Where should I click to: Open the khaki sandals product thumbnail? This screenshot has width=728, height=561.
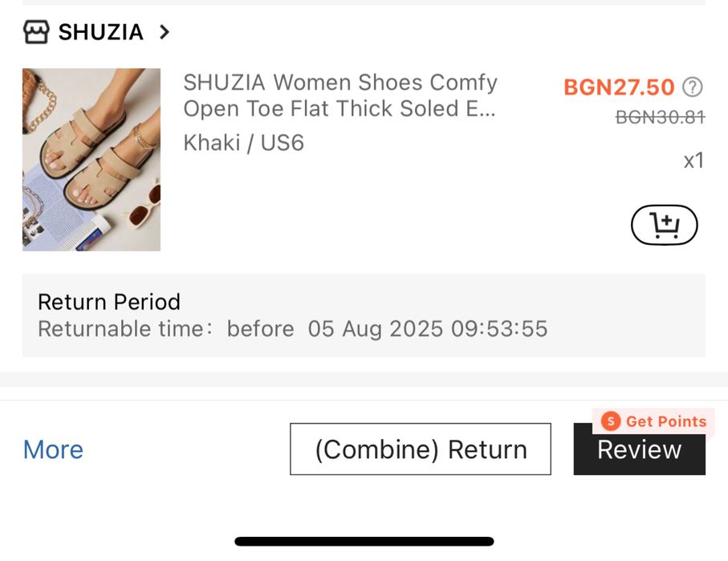click(x=92, y=159)
